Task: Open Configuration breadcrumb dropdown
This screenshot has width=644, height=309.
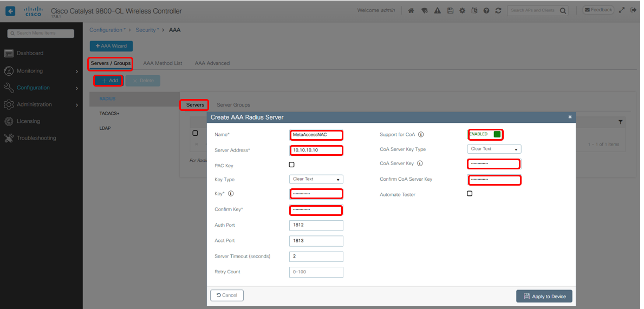Action: [108, 30]
